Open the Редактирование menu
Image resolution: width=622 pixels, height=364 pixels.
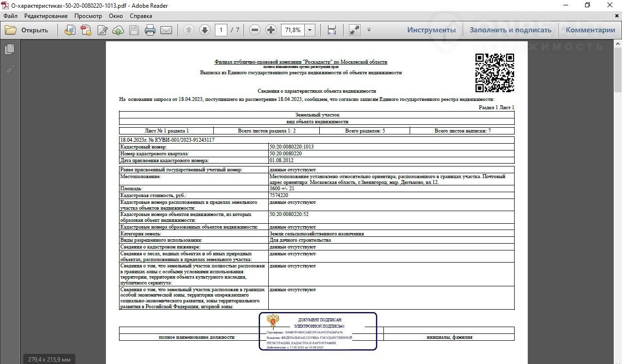click(46, 16)
